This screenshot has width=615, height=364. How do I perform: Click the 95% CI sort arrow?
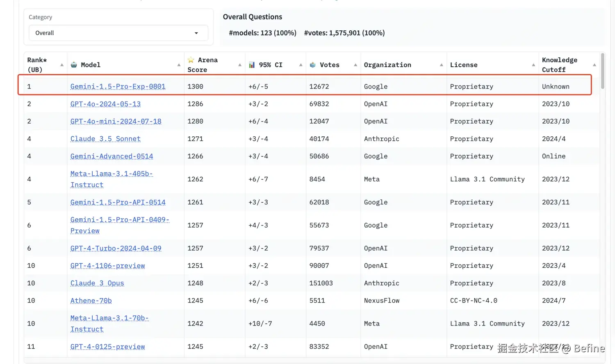(301, 65)
